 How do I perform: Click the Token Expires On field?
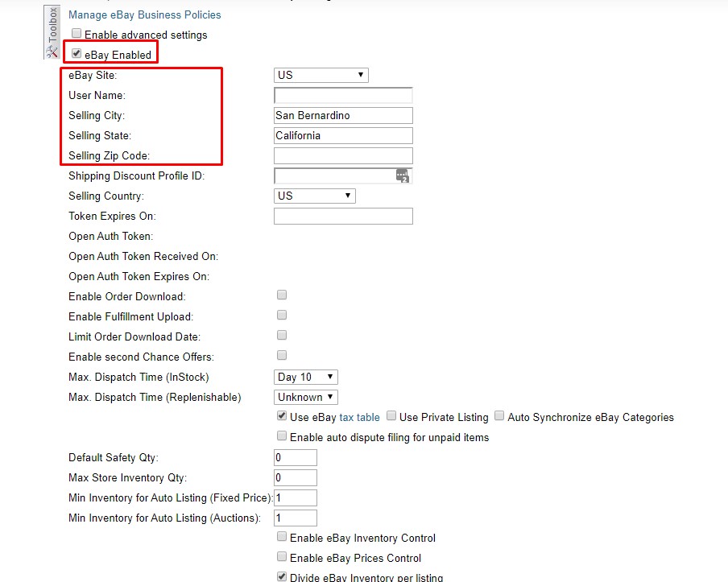click(x=343, y=217)
